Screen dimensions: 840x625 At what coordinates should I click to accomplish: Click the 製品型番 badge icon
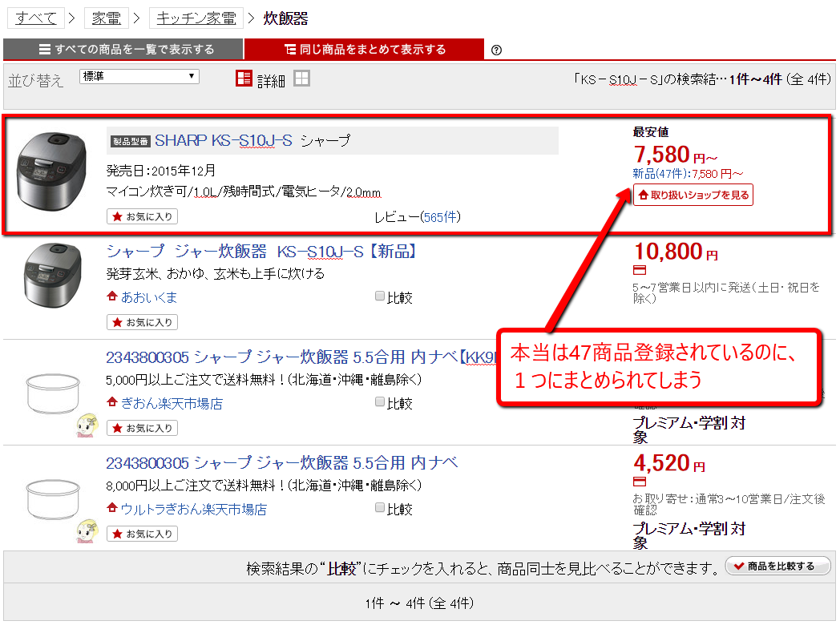click(x=131, y=141)
